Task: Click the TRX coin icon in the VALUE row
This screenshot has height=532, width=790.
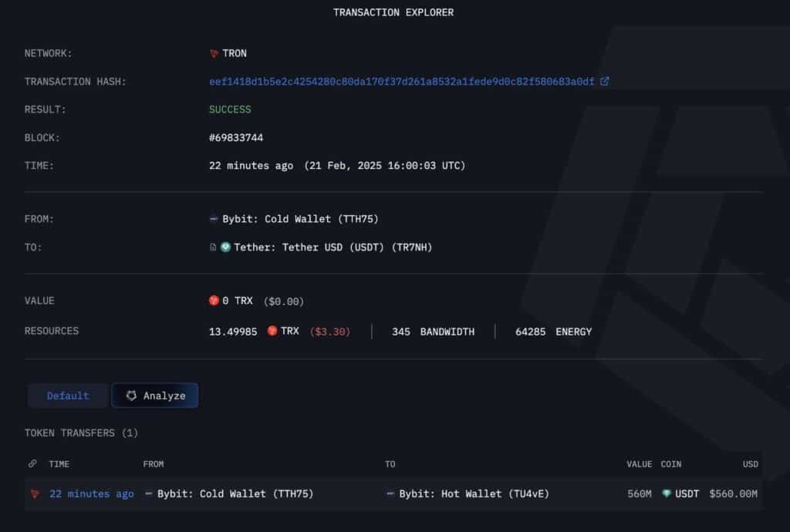Action: coord(214,301)
